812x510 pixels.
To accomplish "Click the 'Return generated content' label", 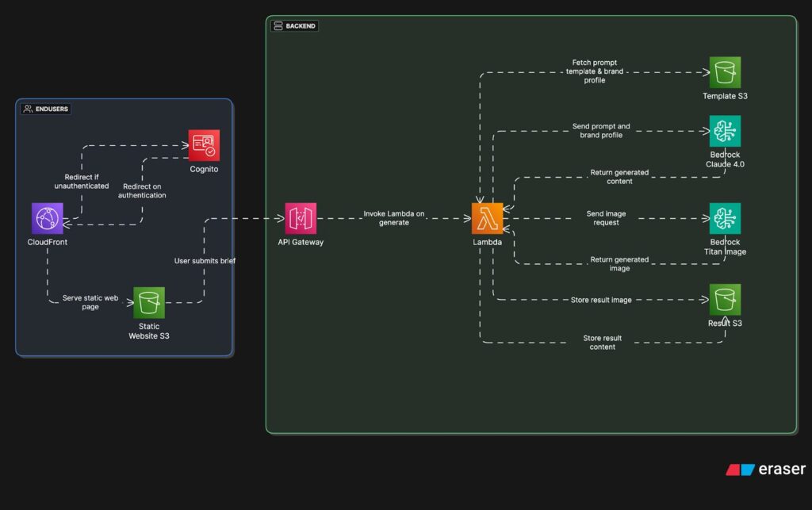I will click(619, 177).
